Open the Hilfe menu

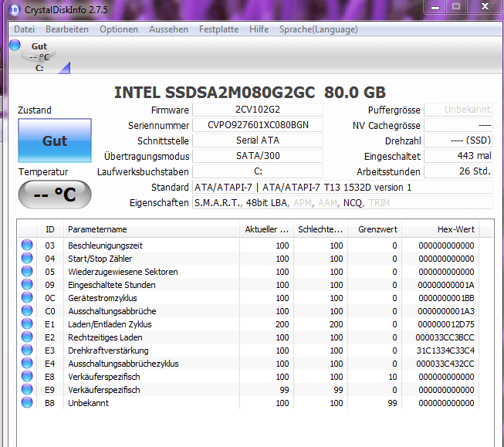pyautogui.click(x=259, y=29)
